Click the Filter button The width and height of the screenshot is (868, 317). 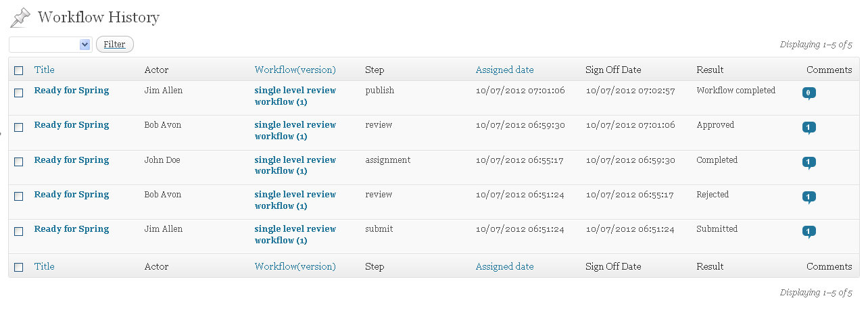pyautogui.click(x=115, y=45)
